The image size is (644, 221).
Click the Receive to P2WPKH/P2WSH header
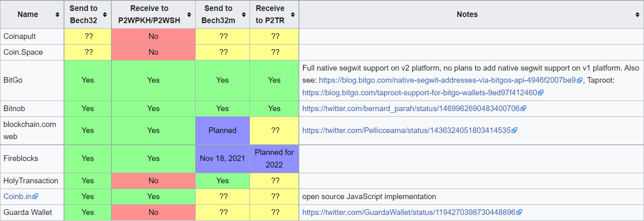click(154, 15)
